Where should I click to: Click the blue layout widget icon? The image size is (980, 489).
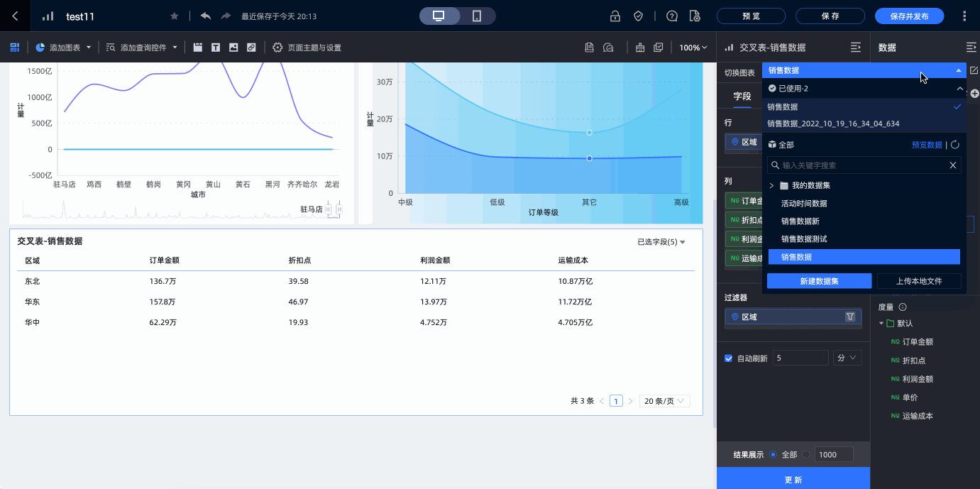[x=14, y=48]
